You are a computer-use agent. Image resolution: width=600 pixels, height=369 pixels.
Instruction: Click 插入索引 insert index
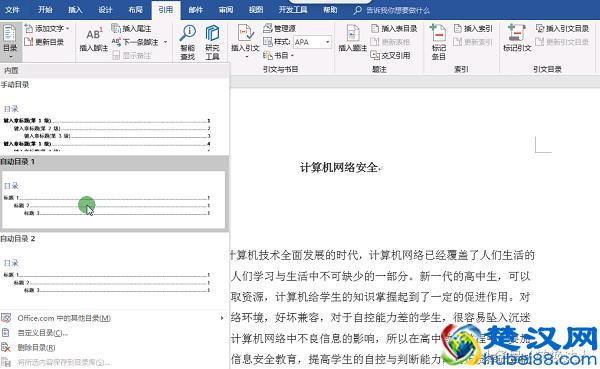point(473,28)
